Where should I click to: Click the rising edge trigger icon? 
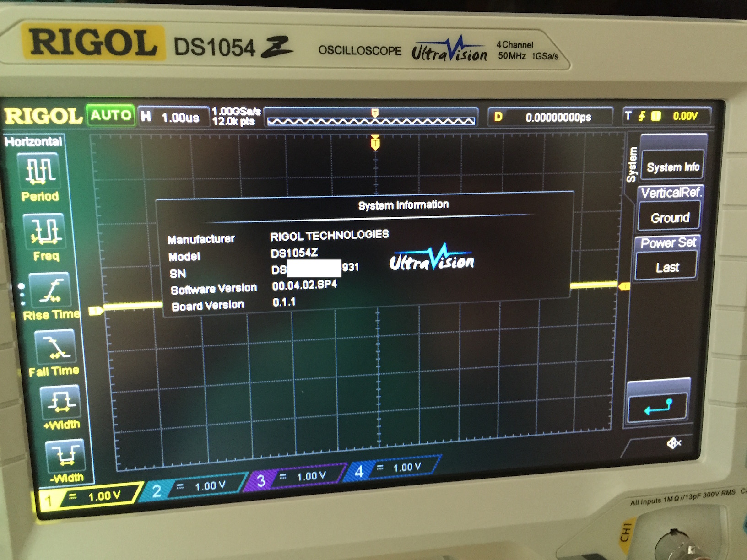coord(642,116)
